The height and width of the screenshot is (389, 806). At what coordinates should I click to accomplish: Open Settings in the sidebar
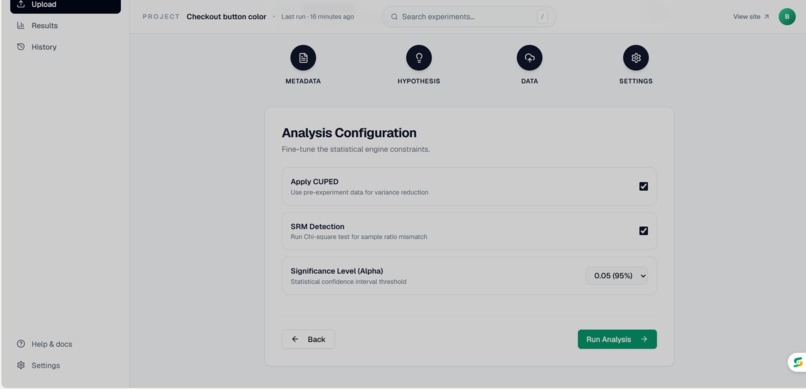66,365
